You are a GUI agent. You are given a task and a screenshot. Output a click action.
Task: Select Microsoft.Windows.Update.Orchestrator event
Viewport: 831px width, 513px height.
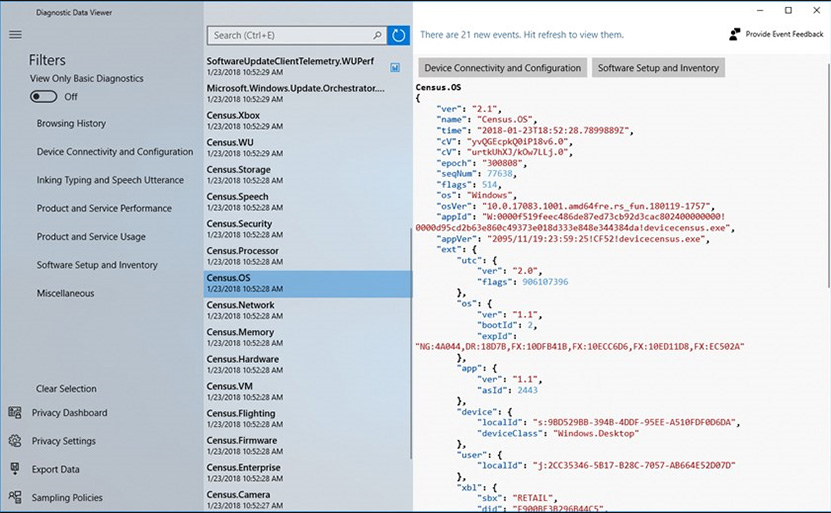[307, 93]
